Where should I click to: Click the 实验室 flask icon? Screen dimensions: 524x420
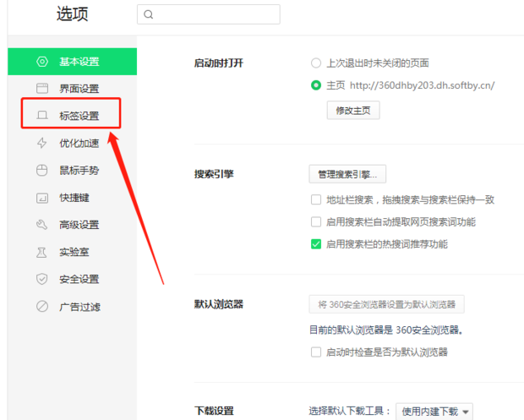point(41,252)
